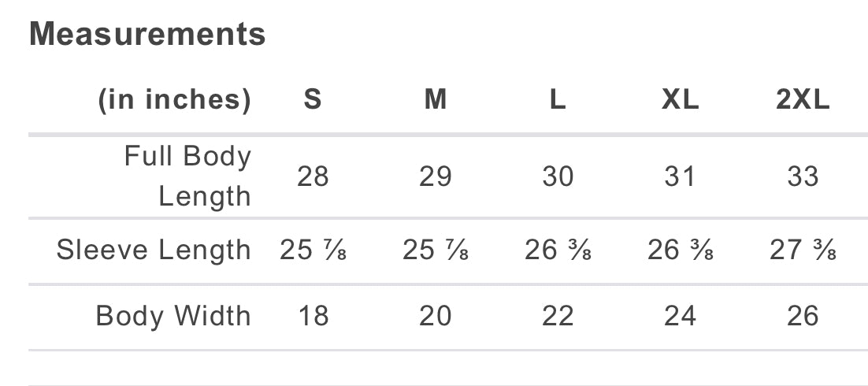868x386 pixels.
Task: Click Full Body Length value 30
Action: coord(558,176)
